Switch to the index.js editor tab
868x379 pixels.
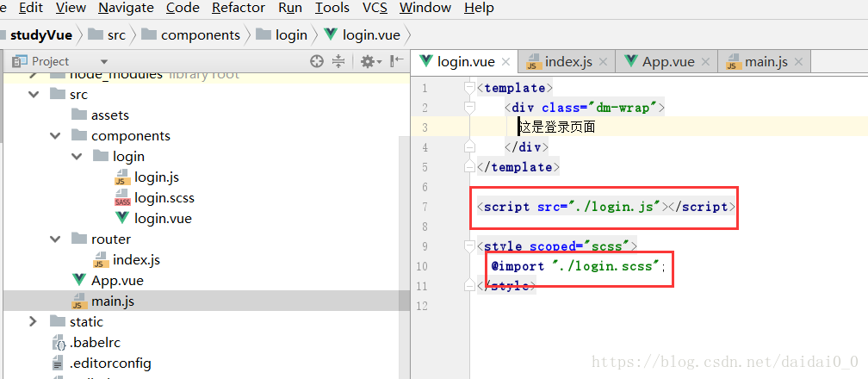coord(568,61)
